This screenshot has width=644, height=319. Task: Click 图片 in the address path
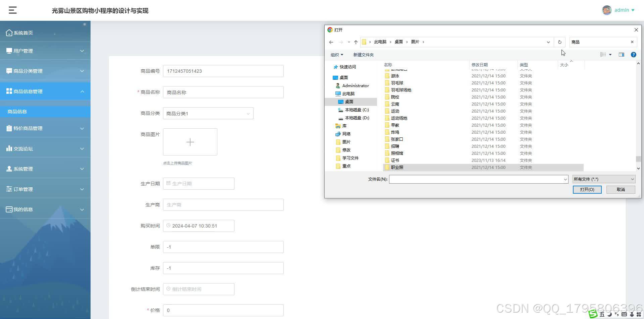pos(415,42)
